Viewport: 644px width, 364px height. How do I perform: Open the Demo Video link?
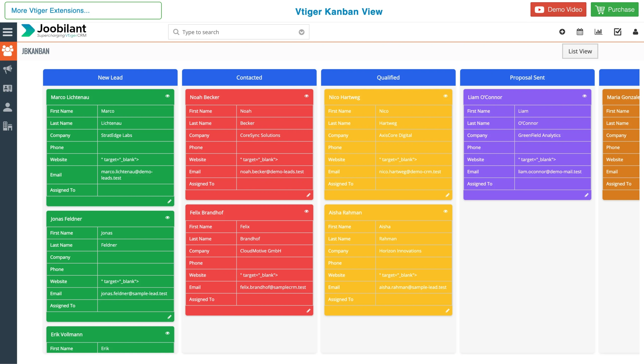click(x=558, y=10)
